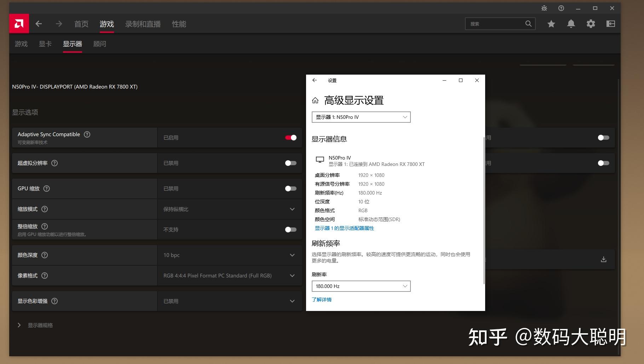Click the back arrow in 设置 window
This screenshot has height=364, width=644.
(x=315, y=80)
